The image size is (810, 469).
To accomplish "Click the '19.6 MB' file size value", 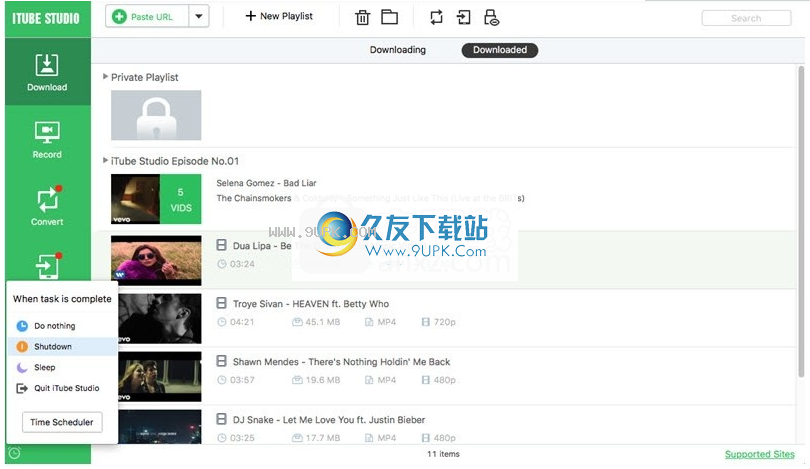I will 322,380.
